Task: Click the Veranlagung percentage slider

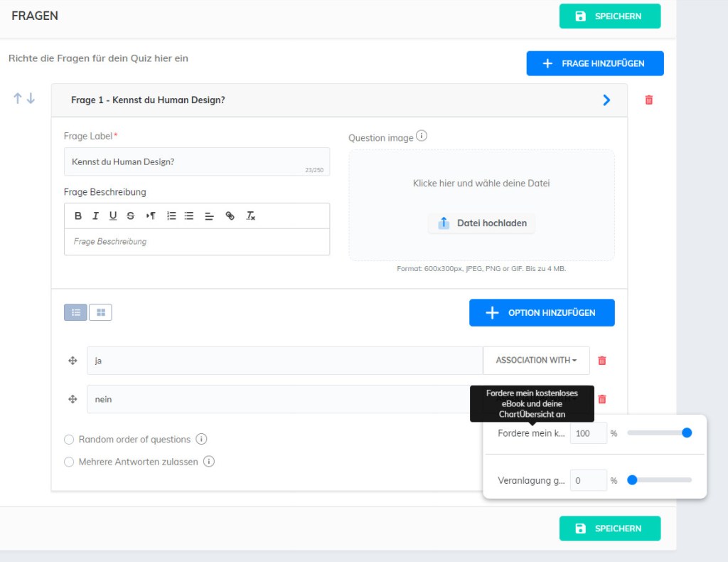Action: point(659,480)
